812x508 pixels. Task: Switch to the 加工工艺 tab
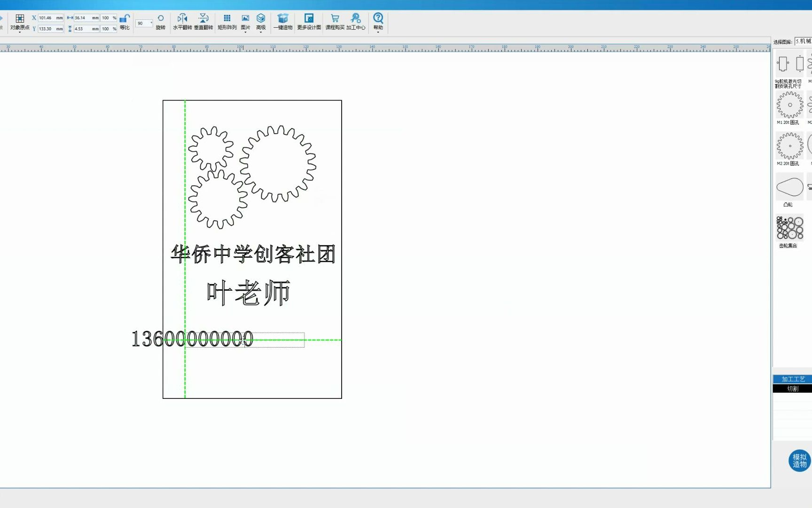coord(793,379)
